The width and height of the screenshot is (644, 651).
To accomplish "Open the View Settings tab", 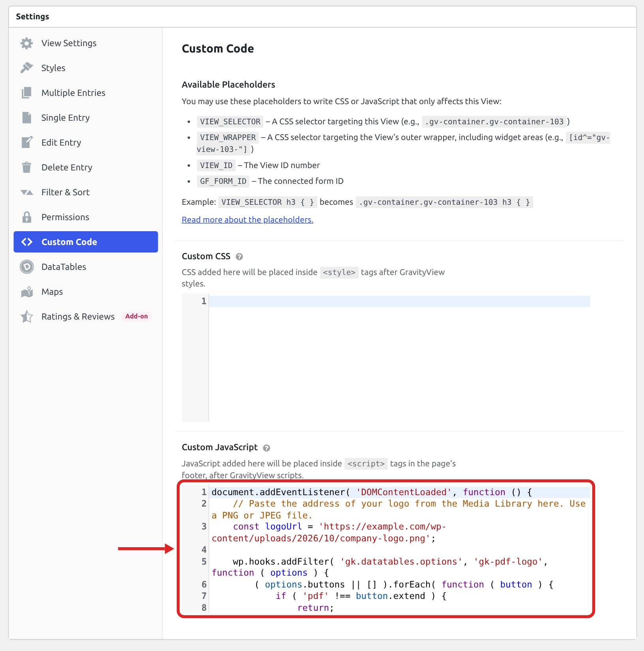I will click(86, 43).
